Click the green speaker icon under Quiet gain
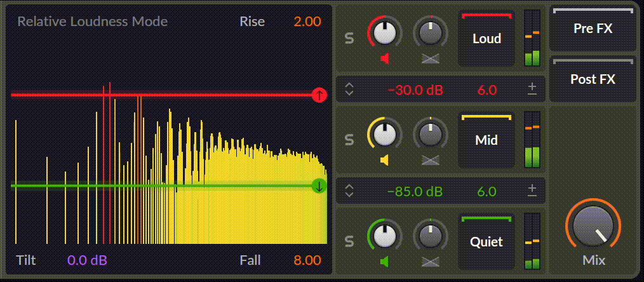 click(x=385, y=262)
